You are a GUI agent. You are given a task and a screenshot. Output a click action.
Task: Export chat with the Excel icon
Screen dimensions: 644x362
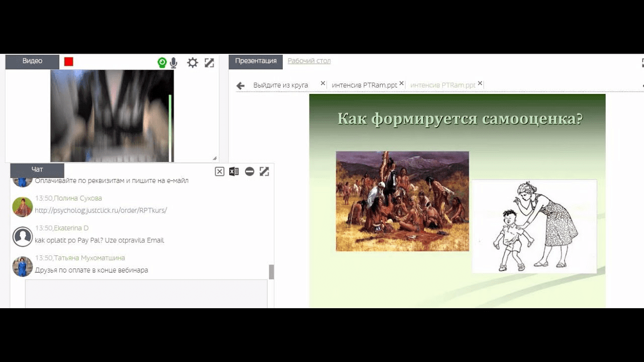[234, 171]
